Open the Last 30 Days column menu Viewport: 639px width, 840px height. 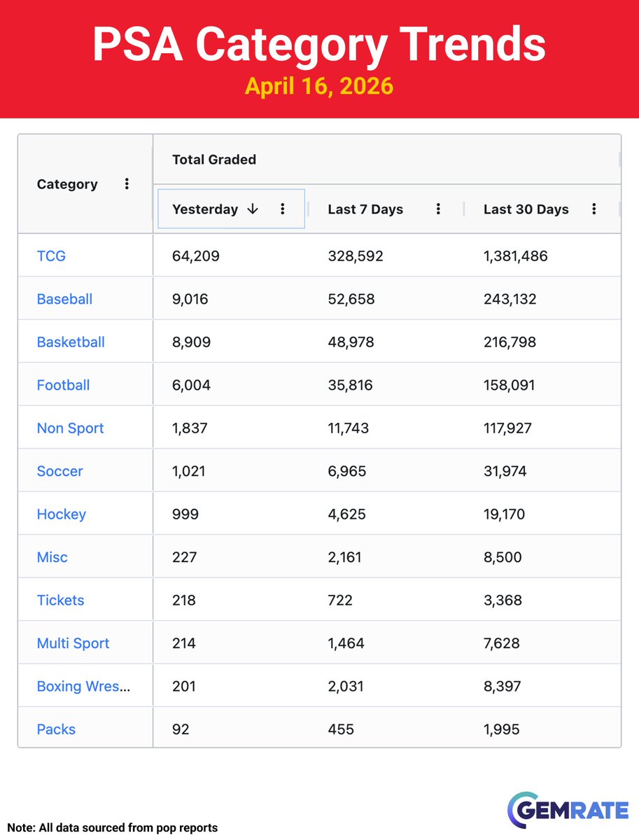tap(594, 209)
